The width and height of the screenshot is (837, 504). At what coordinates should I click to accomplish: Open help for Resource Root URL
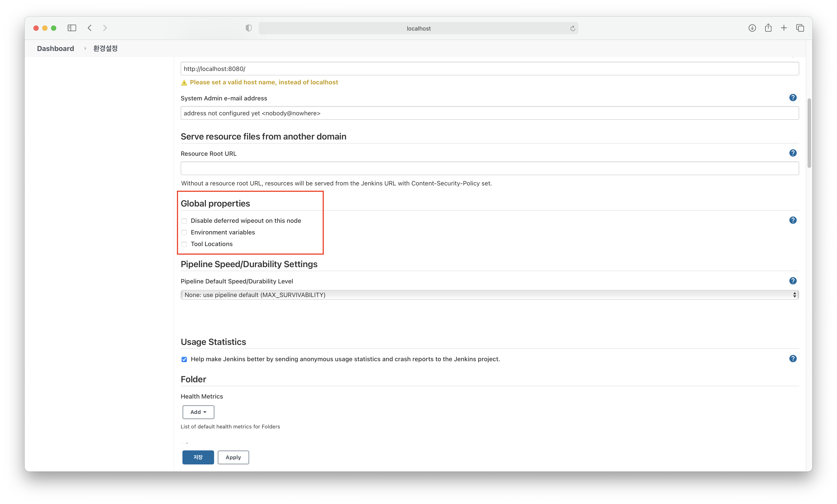point(793,153)
